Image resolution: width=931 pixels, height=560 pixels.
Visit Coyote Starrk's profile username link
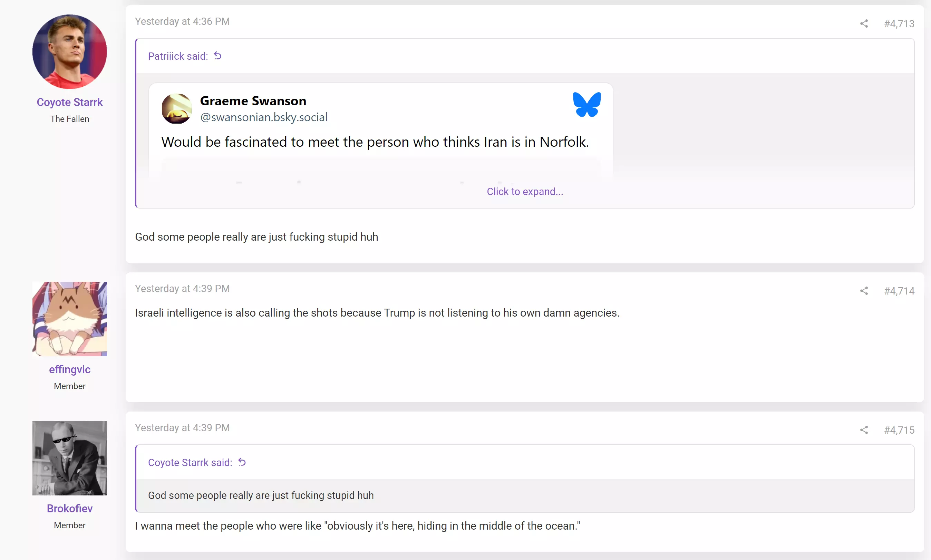click(70, 102)
